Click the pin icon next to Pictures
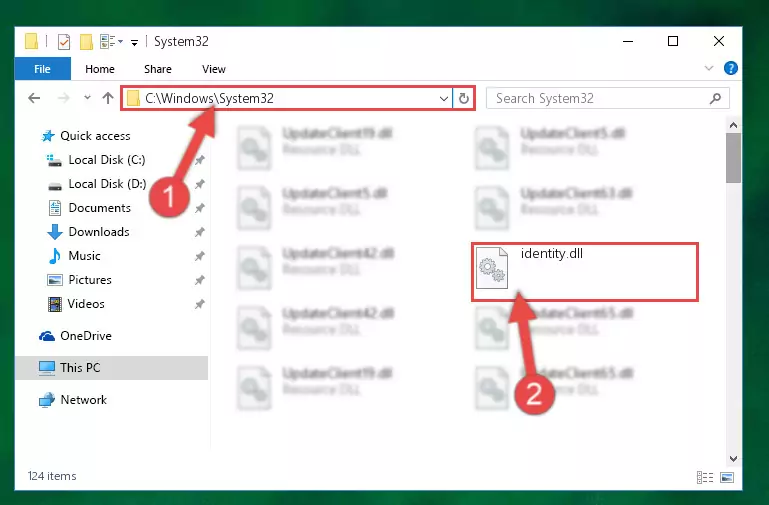This screenshot has height=505, width=769. point(200,280)
